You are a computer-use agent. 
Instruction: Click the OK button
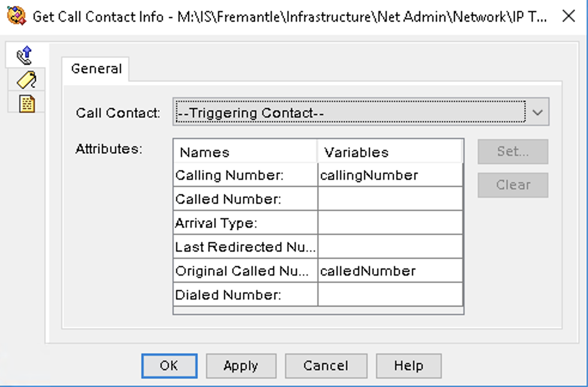coord(169,365)
